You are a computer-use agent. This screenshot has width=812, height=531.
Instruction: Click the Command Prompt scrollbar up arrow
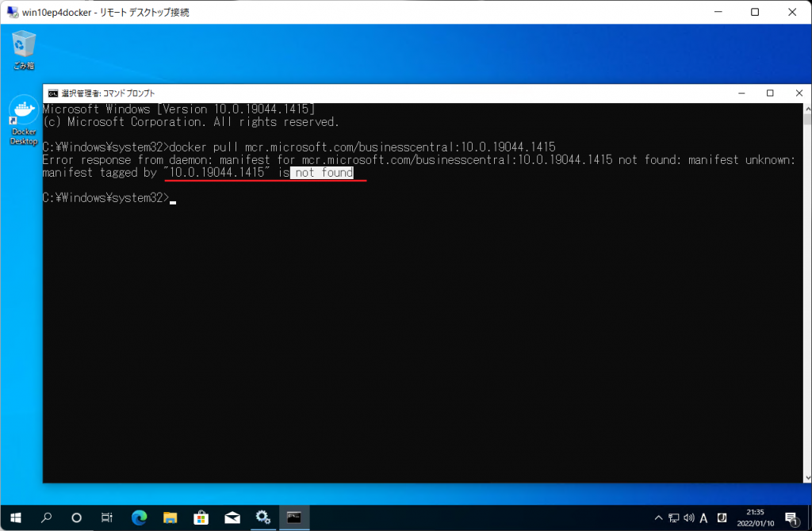[x=807, y=109]
